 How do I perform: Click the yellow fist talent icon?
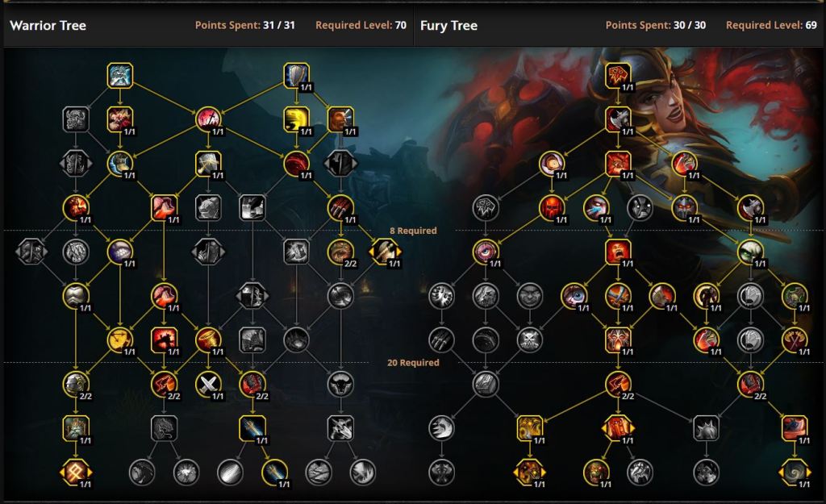coord(296,119)
